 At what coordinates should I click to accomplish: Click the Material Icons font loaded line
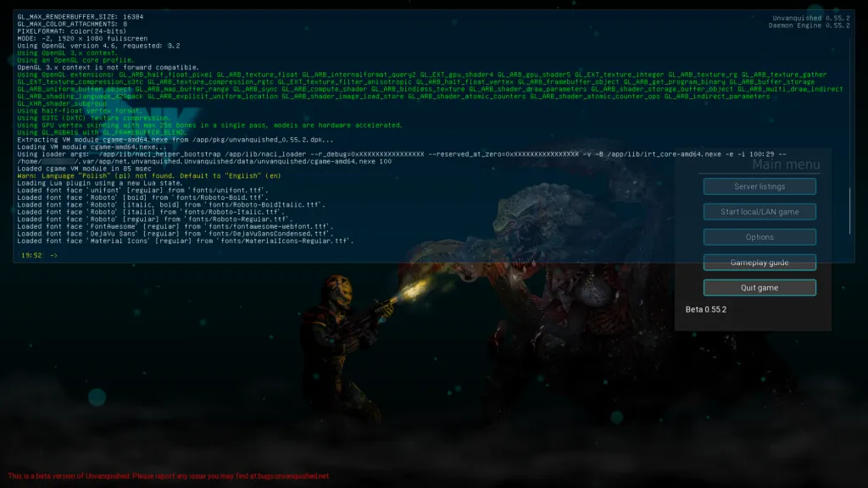pyautogui.click(x=186, y=241)
